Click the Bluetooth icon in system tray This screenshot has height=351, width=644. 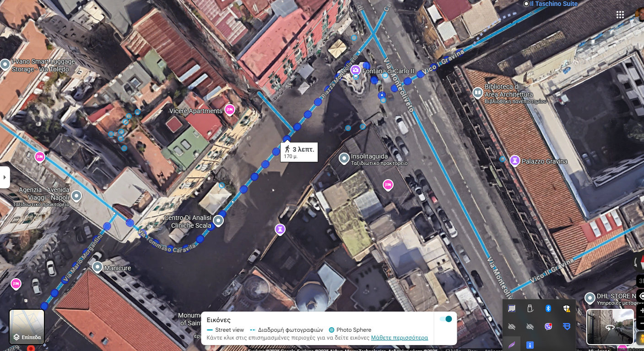click(x=548, y=308)
